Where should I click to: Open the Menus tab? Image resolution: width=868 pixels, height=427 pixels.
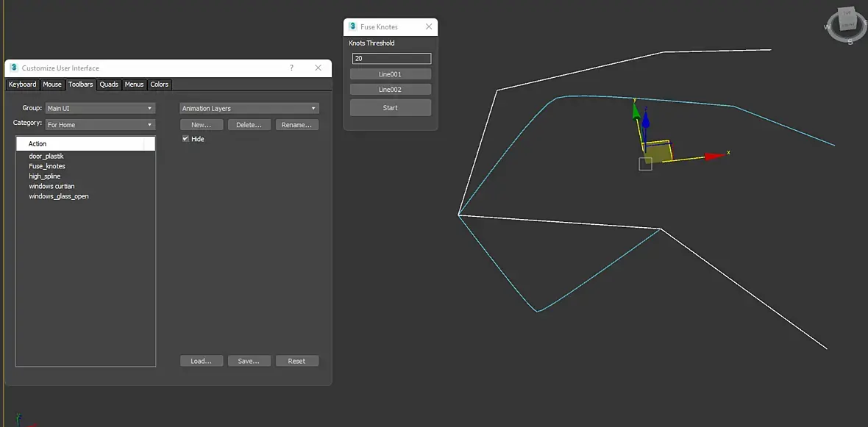point(134,84)
